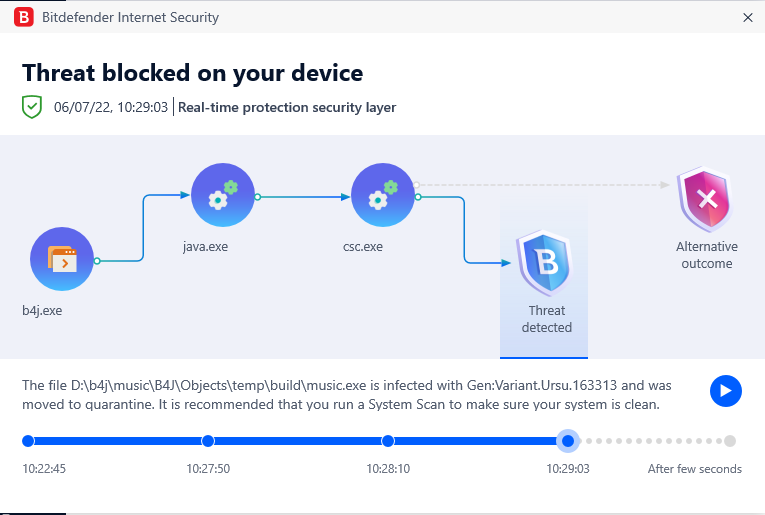Jump to the 10:28:10 timeline marker
765x515 pixels.
pos(388,441)
